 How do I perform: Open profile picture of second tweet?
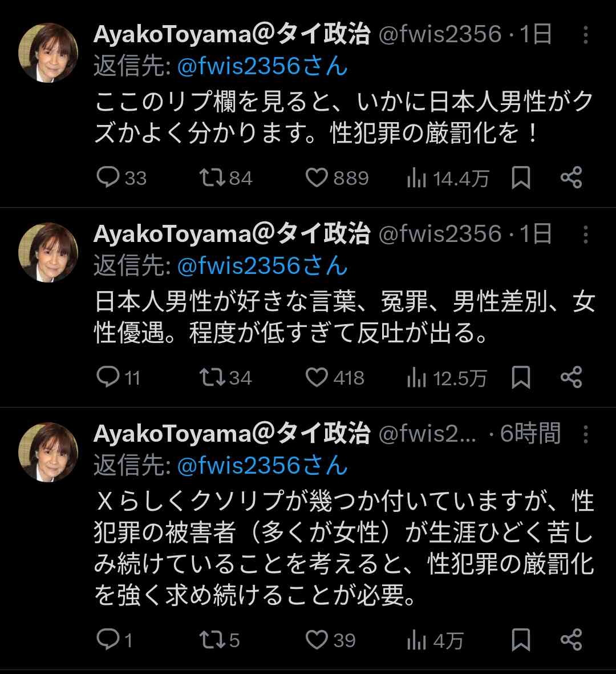click(x=48, y=252)
